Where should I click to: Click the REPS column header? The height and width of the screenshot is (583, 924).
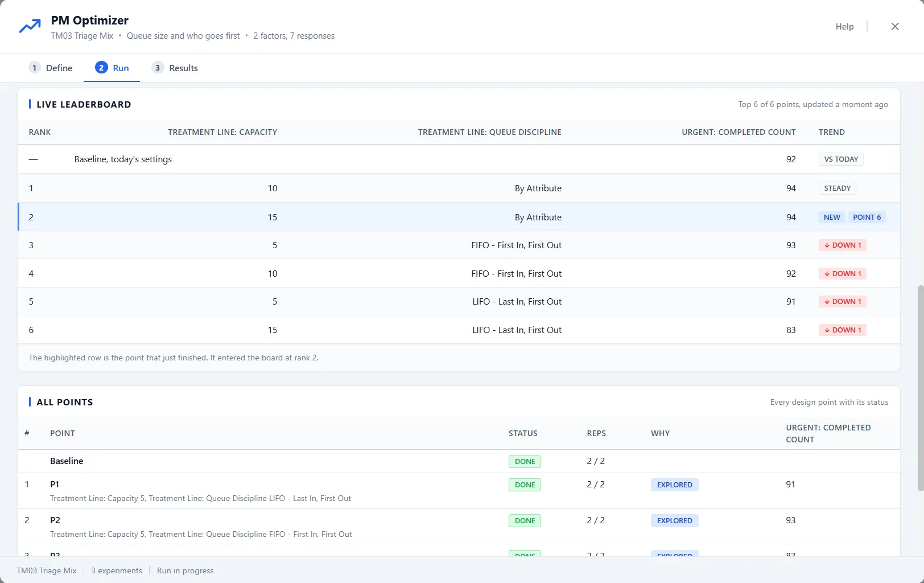(596, 433)
